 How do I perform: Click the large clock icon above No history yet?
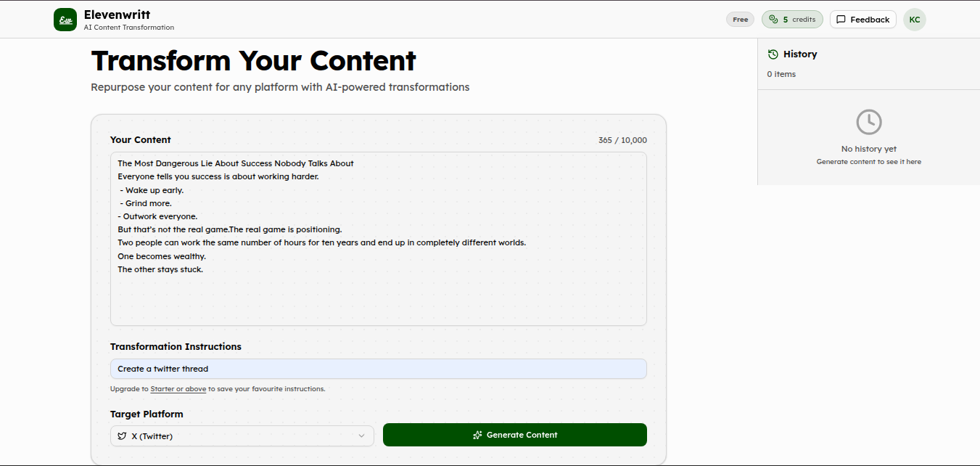click(868, 122)
